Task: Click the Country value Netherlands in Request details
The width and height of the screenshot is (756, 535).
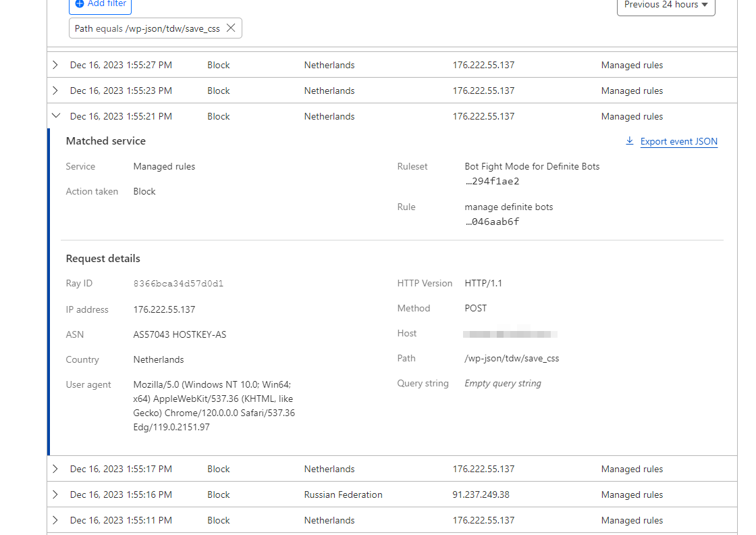Action: click(x=159, y=359)
